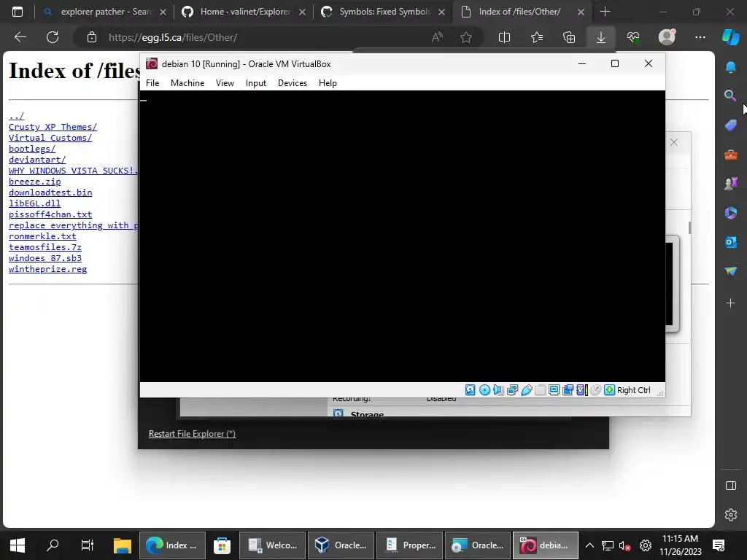Viewport: 747px width, 560px height.
Task: Click the muted volume icon in tray
Action: click(625, 545)
